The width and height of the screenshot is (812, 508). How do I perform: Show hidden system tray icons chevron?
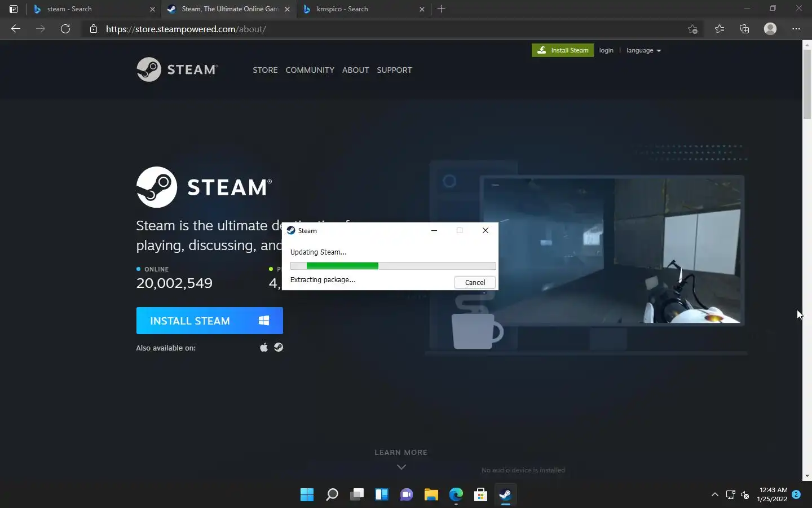pyautogui.click(x=715, y=495)
